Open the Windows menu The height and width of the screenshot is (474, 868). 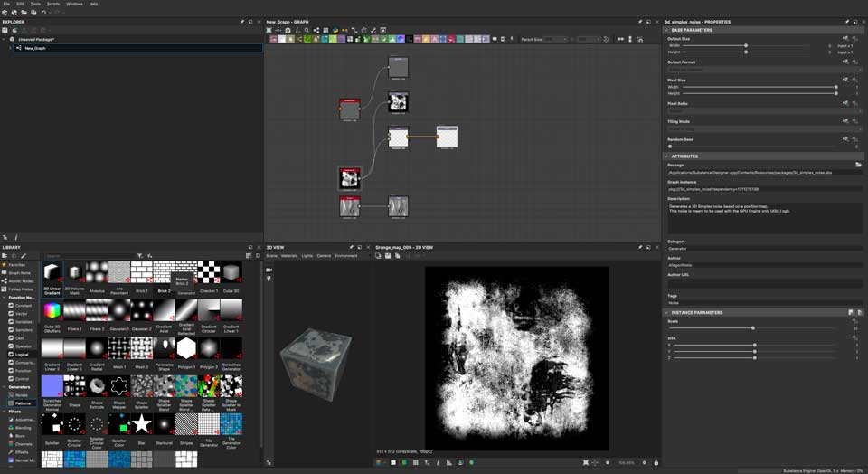pos(74,4)
